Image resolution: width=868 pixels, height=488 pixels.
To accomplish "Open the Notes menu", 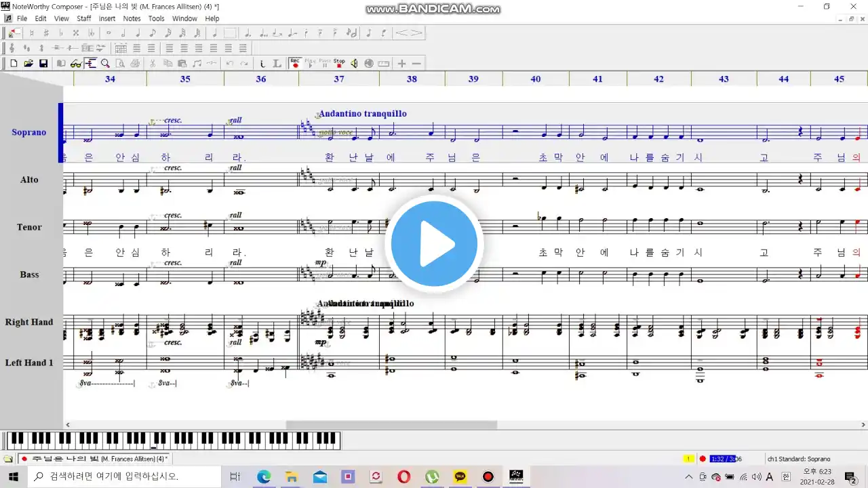I will [132, 18].
